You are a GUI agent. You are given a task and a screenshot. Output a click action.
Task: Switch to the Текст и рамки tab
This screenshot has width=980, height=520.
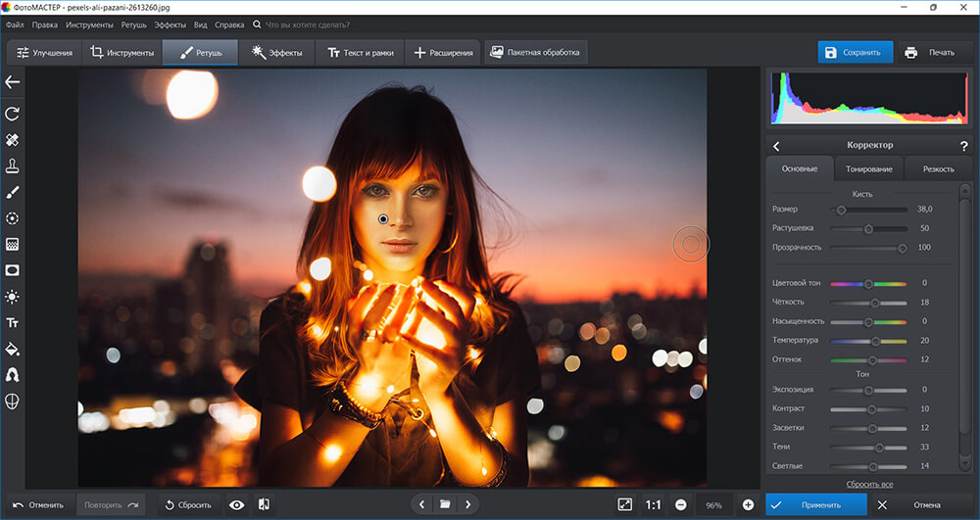[360, 53]
